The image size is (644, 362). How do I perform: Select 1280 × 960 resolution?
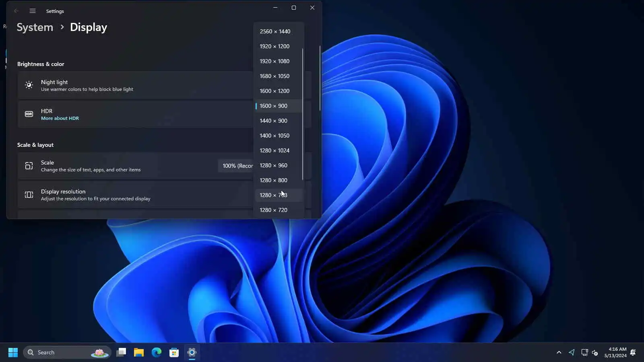(x=279, y=165)
